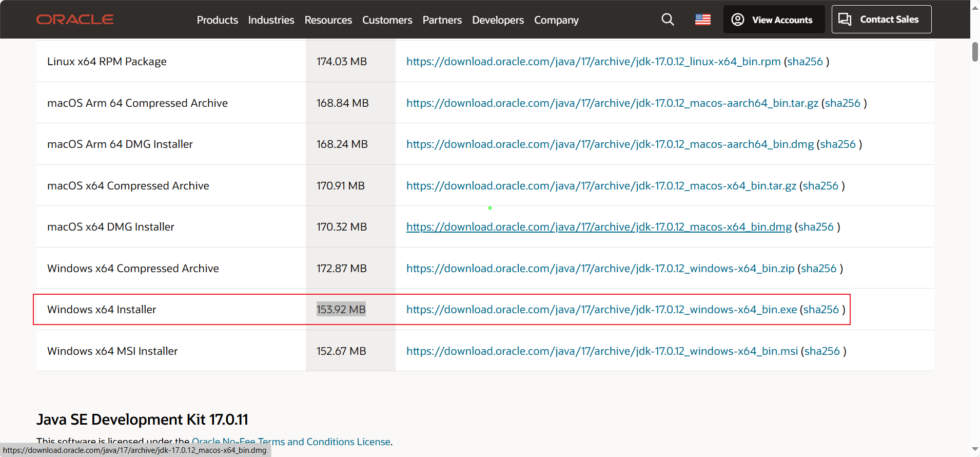Click the page vertical scrollbar thumb

click(975, 52)
